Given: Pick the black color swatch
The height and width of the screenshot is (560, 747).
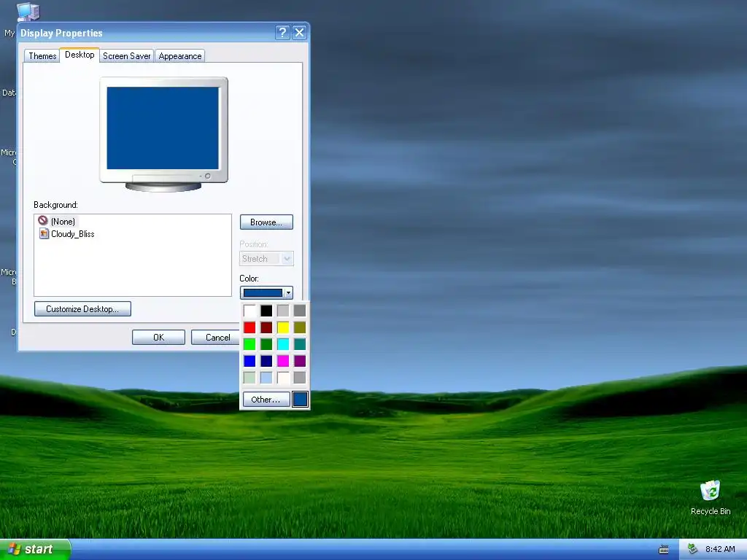Looking at the screenshot, I should point(266,311).
